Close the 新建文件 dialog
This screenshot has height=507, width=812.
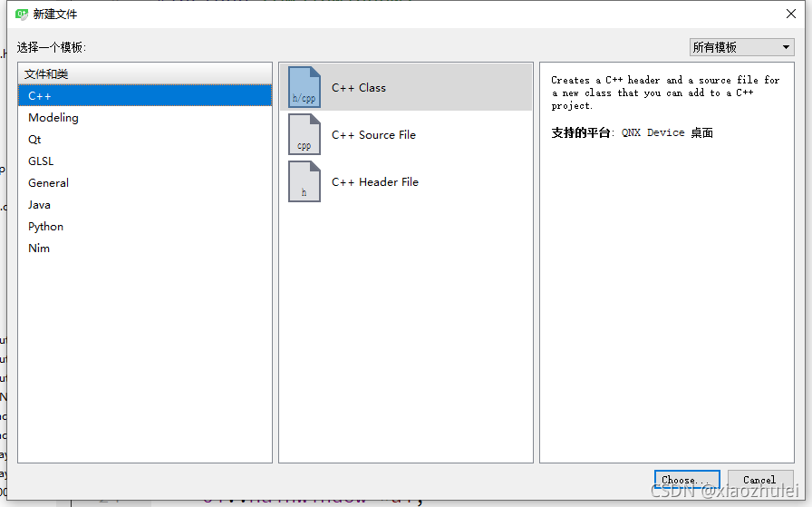(x=791, y=14)
